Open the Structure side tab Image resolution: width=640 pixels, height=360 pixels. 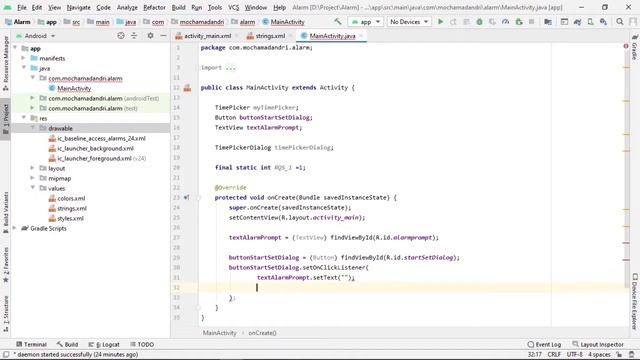click(5, 313)
